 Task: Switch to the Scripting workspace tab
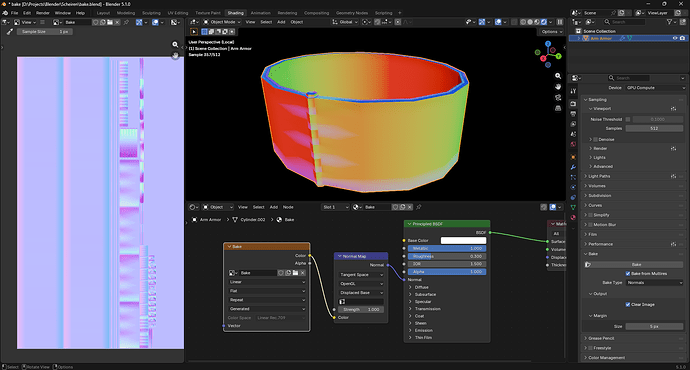383,13
